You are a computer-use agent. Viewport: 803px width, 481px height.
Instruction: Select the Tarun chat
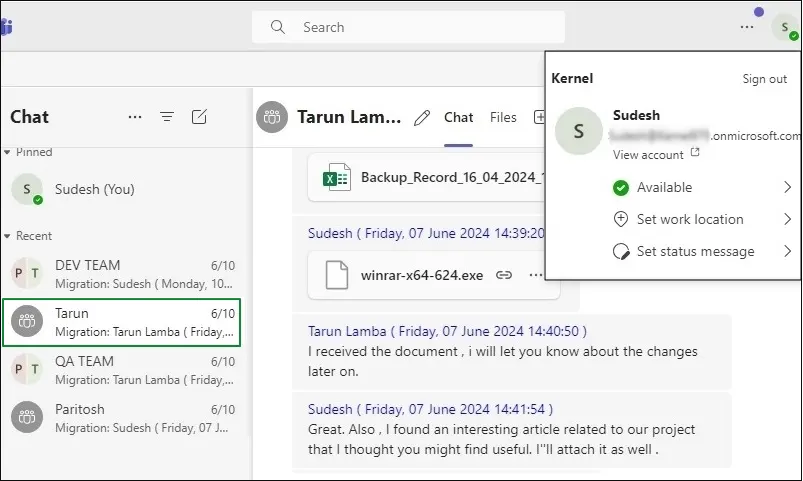point(121,322)
